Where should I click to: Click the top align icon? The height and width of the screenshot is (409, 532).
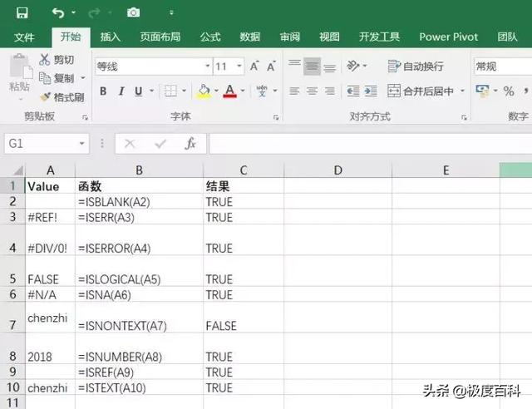tap(294, 63)
